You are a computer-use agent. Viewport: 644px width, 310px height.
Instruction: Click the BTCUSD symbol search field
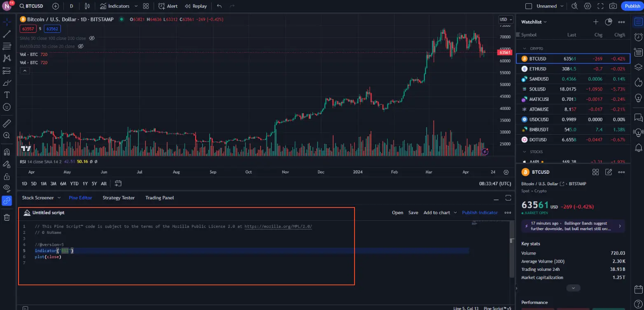(x=32, y=6)
